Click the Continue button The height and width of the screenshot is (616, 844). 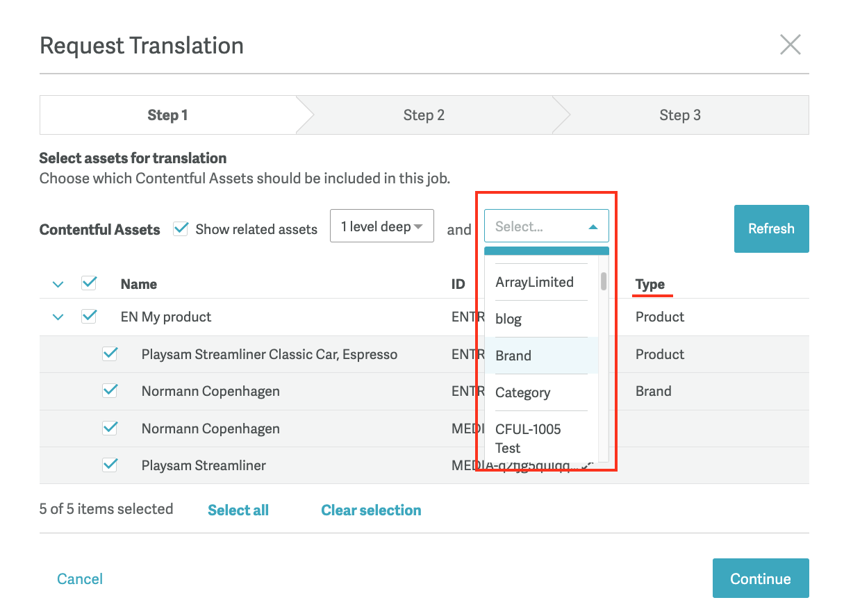[761, 578]
